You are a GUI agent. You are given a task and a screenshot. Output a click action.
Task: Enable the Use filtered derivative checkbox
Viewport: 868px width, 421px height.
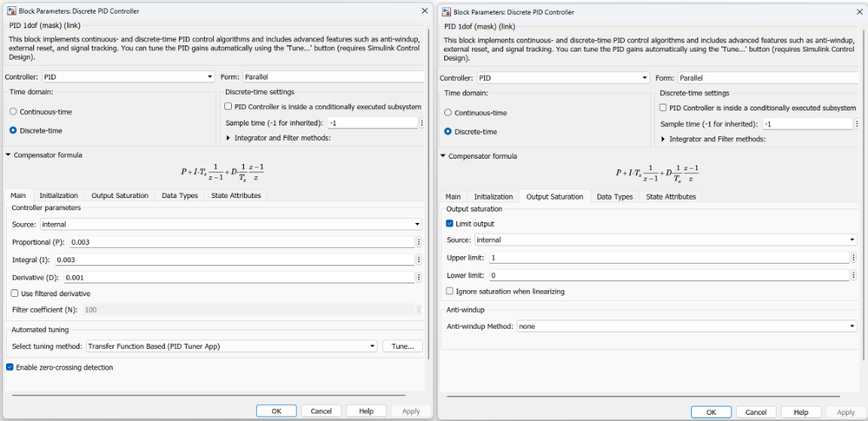[x=15, y=293]
